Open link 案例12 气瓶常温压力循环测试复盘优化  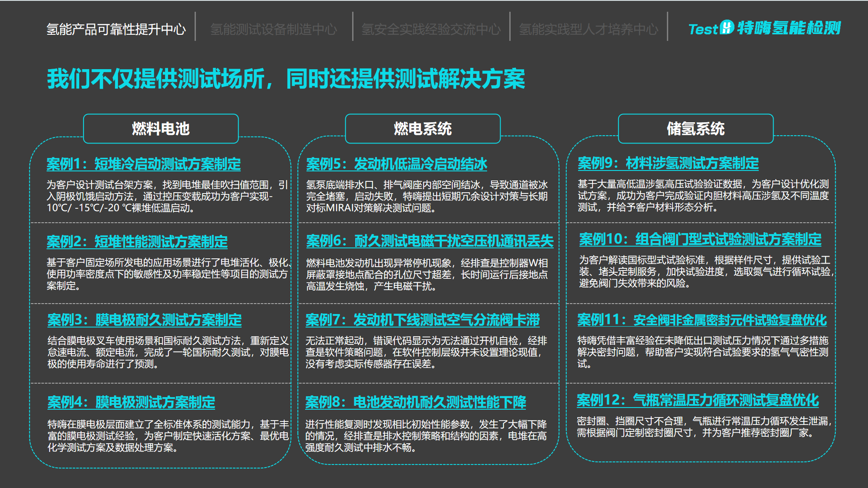coord(697,400)
